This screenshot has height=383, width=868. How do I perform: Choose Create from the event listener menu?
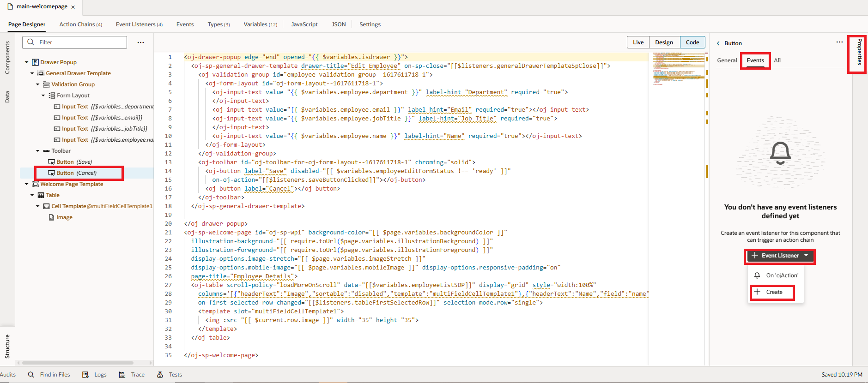pyautogui.click(x=774, y=292)
